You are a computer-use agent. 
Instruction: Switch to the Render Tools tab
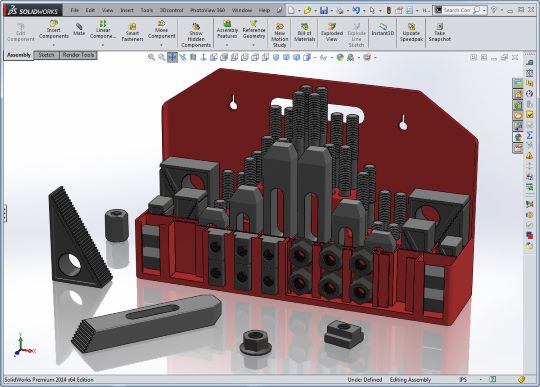pyautogui.click(x=78, y=55)
